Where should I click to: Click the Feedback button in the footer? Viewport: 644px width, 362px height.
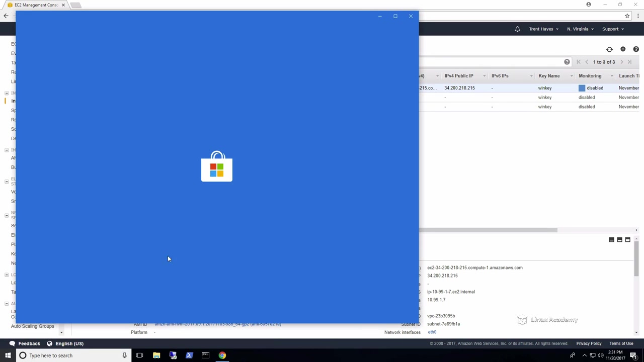pyautogui.click(x=25, y=343)
